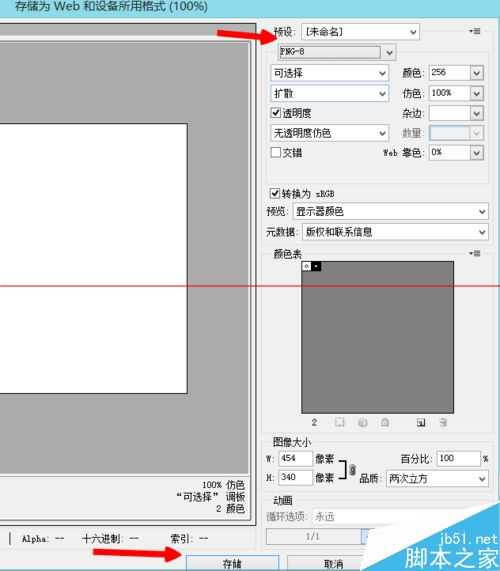Open the 元数据 版权和联系信息 dropdown
Screen dimensions: 500x571
395,232
